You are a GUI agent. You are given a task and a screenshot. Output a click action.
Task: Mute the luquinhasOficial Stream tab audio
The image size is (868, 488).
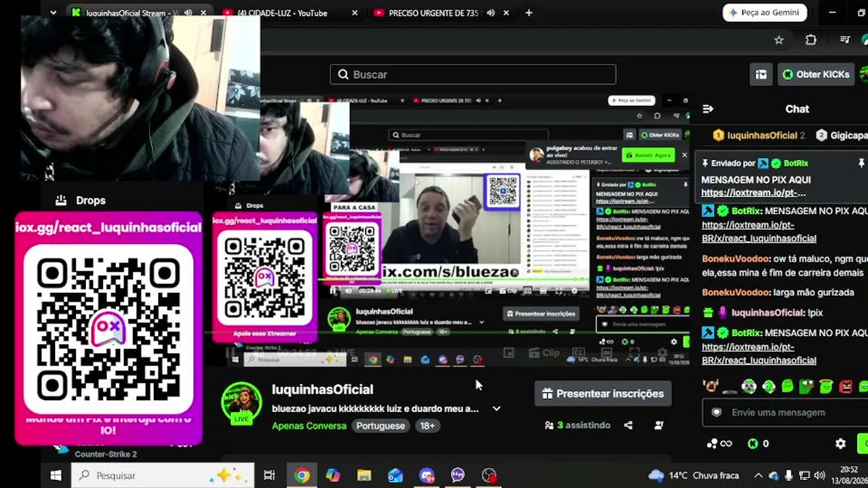coord(188,13)
